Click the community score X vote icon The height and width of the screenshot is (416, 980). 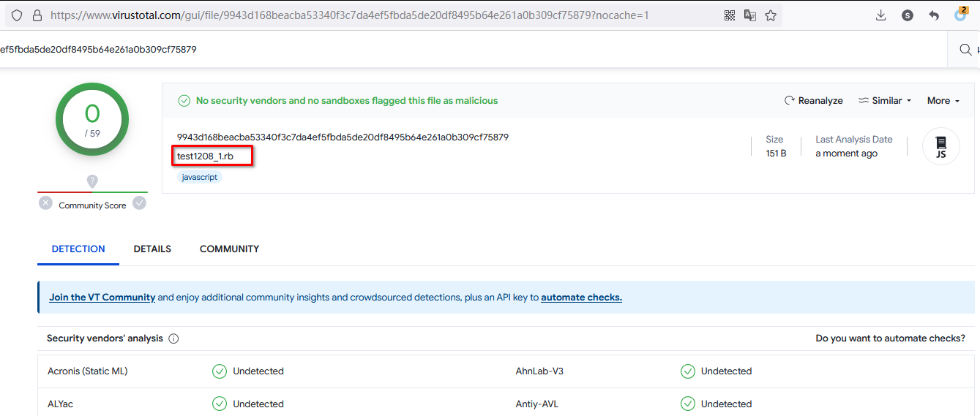[45, 203]
